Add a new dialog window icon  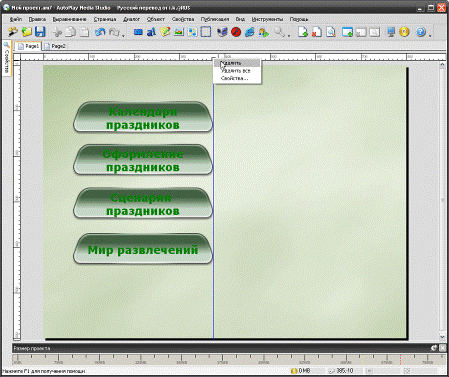[347, 32]
